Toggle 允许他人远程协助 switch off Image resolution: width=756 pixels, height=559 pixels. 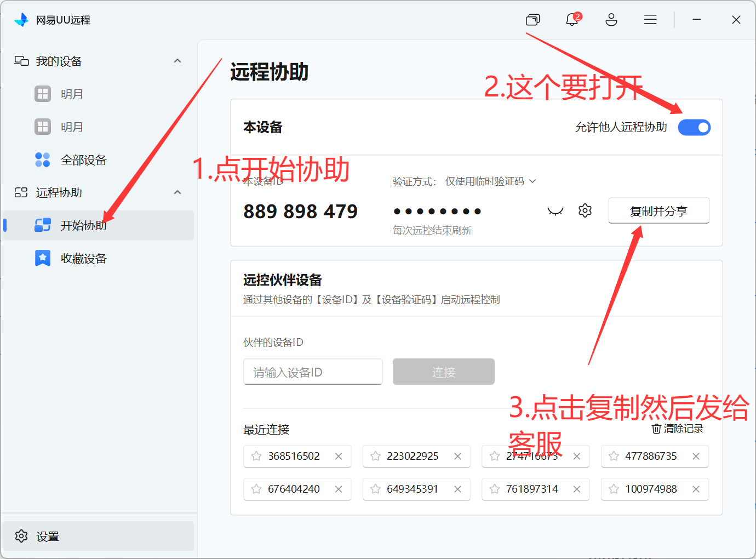pos(694,127)
